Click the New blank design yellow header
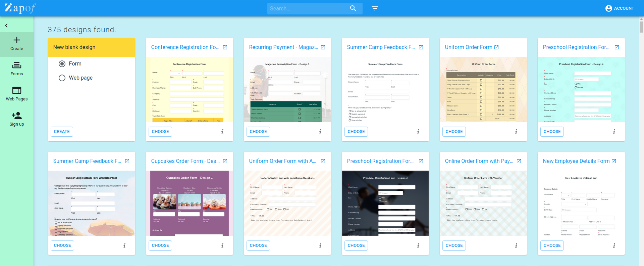Viewport: 644px width, 266px height. coord(92,47)
